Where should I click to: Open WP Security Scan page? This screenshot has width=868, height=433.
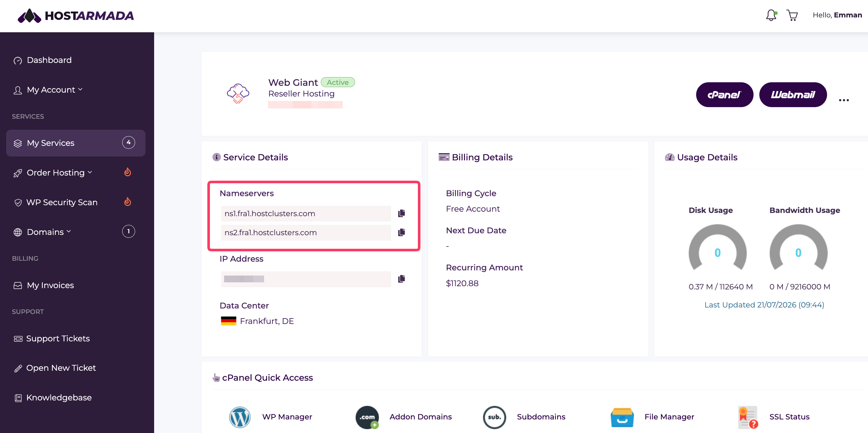62,202
